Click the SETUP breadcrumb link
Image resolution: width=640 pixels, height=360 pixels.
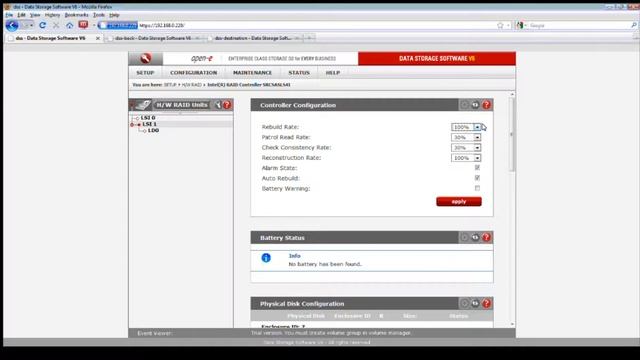pos(170,85)
